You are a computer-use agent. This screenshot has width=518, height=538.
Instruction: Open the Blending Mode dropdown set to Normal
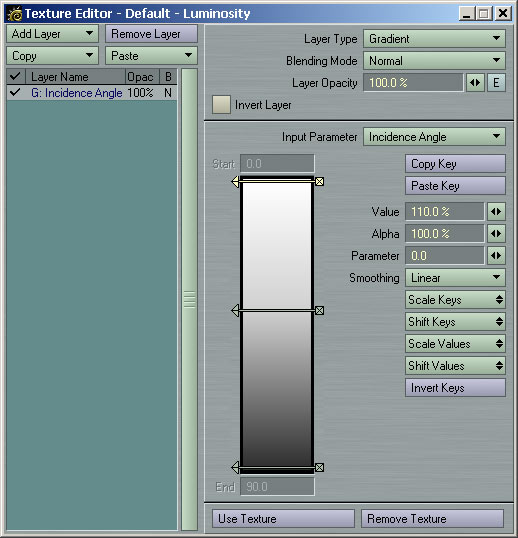point(434,61)
